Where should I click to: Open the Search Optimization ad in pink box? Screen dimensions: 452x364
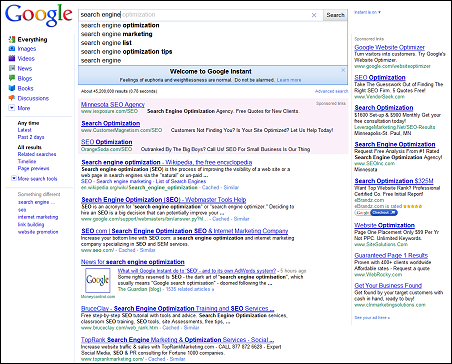[110, 123]
